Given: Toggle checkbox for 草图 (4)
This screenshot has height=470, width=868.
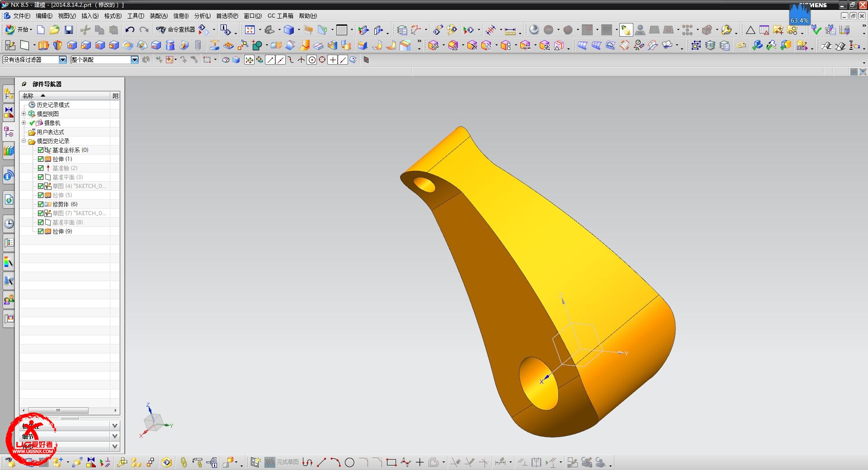Looking at the screenshot, I should [41, 186].
